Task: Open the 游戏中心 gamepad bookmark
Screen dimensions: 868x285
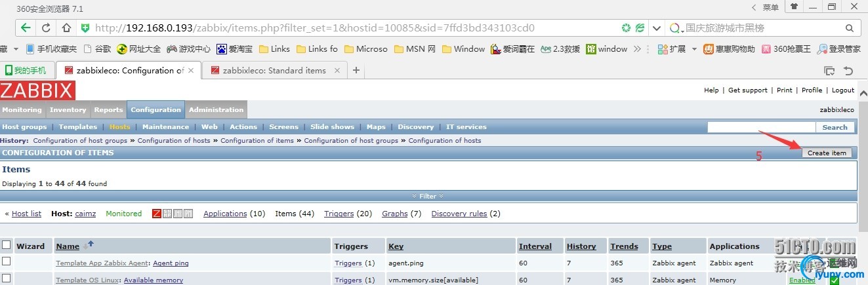Action: click(x=188, y=48)
